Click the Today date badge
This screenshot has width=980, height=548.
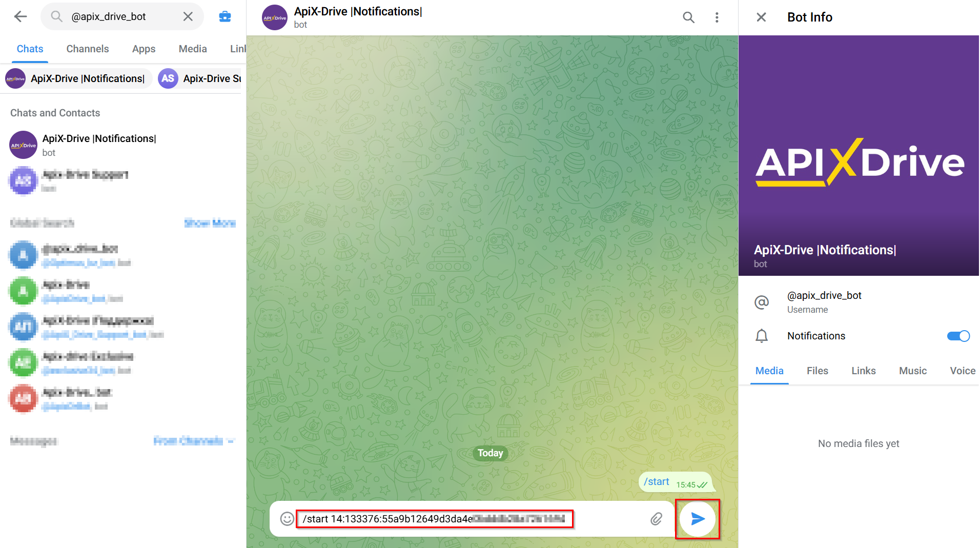pos(490,453)
